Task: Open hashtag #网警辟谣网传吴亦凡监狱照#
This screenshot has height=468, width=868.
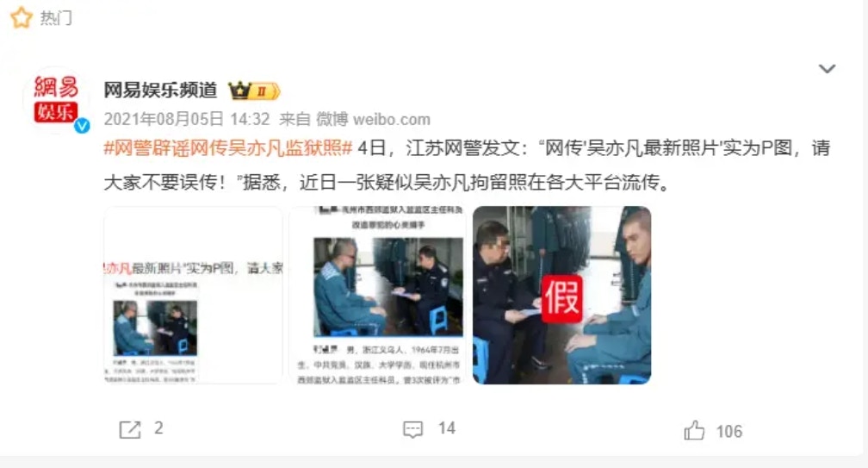Action: (228, 148)
